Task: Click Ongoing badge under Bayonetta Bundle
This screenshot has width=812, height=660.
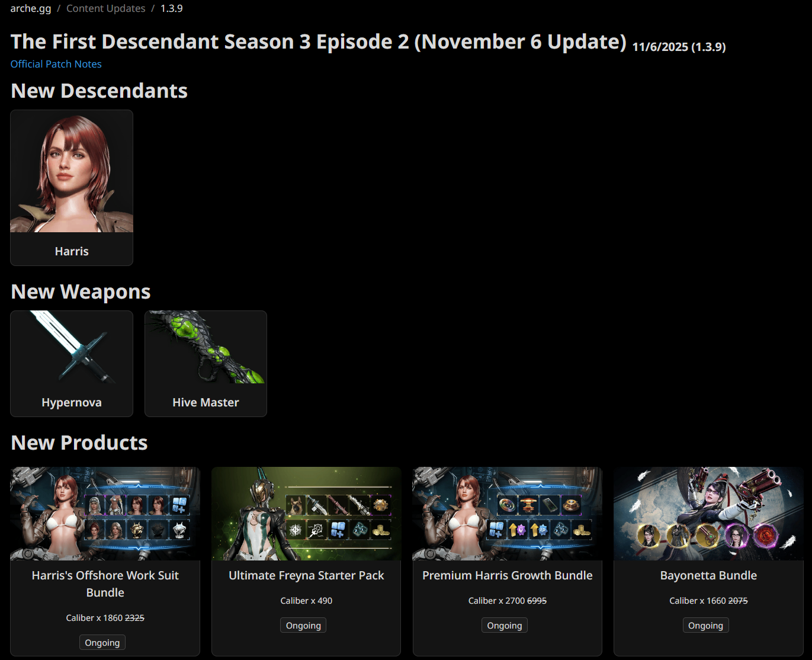Action: [705, 626]
